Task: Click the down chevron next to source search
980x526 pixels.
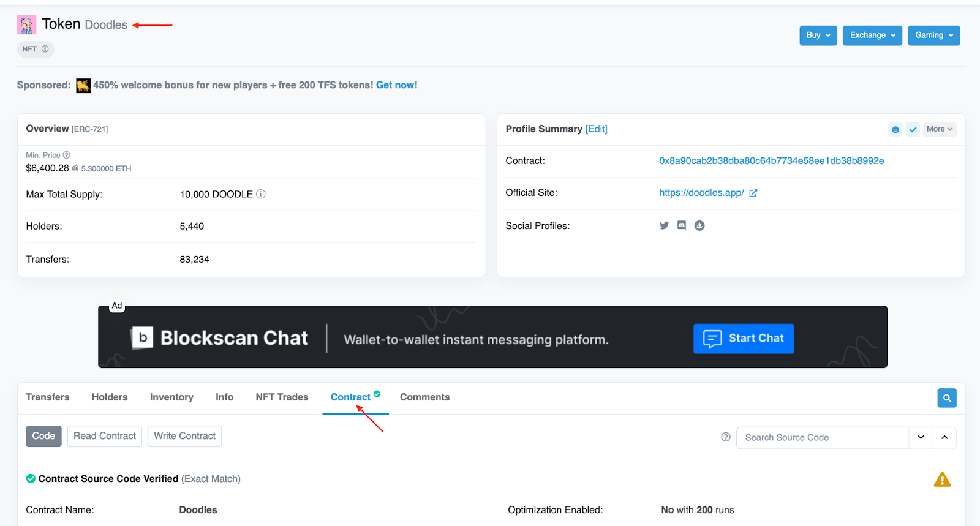Action: point(921,438)
